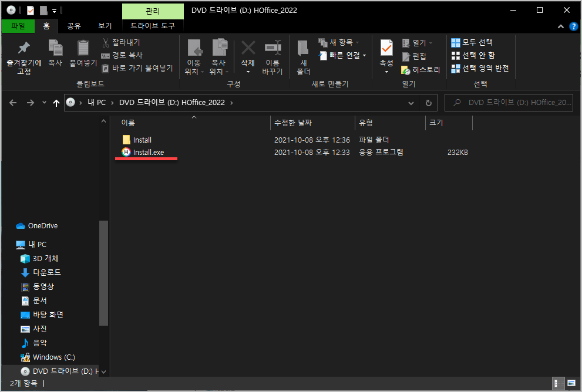Click 바로 가기 붙여넣기 (Paste shortcut)
582x392 pixels.
pyautogui.click(x=137, y=68)
